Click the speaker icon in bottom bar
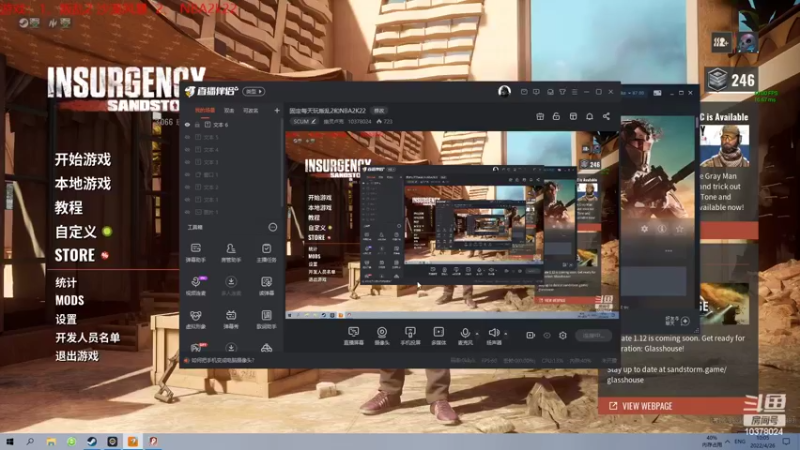800x450 pixels. point(493,333)
